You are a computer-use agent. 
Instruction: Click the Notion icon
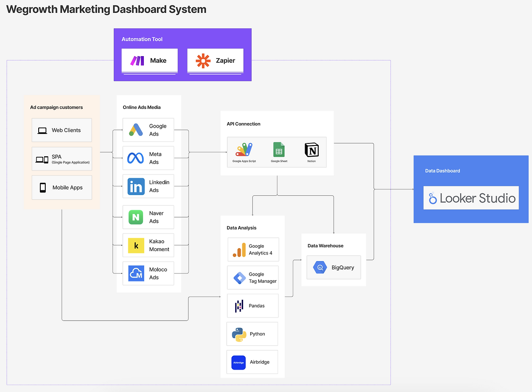pos(312,150)
